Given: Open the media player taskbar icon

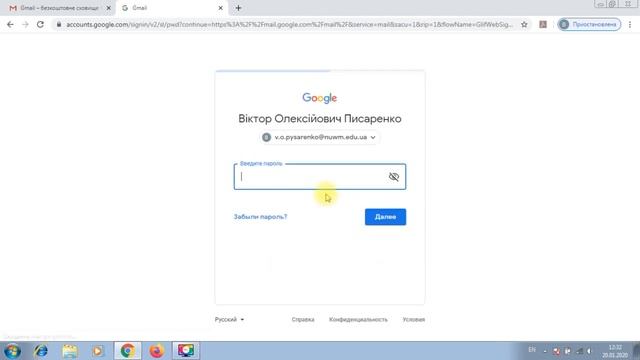Looking at the screenshot, I should tap(98, 351).
